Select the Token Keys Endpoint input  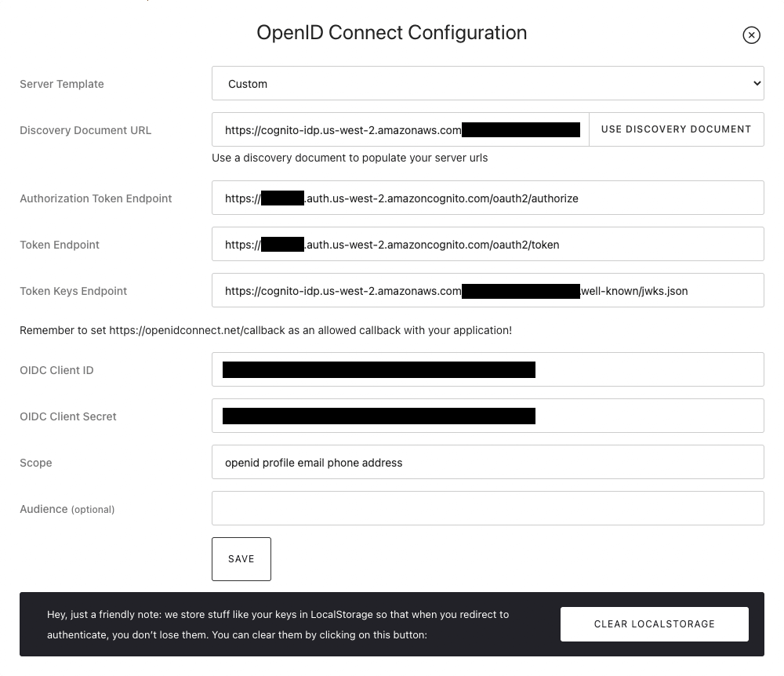click(487, 291)
